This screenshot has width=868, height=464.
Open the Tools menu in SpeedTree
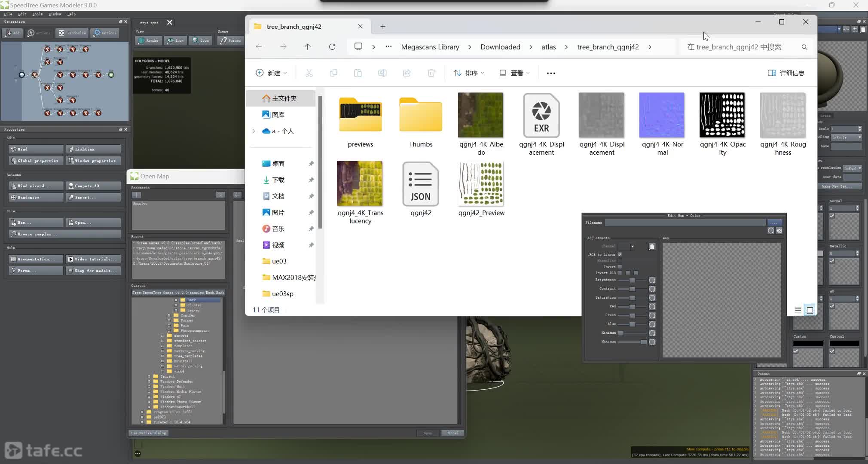click(37, 14)
